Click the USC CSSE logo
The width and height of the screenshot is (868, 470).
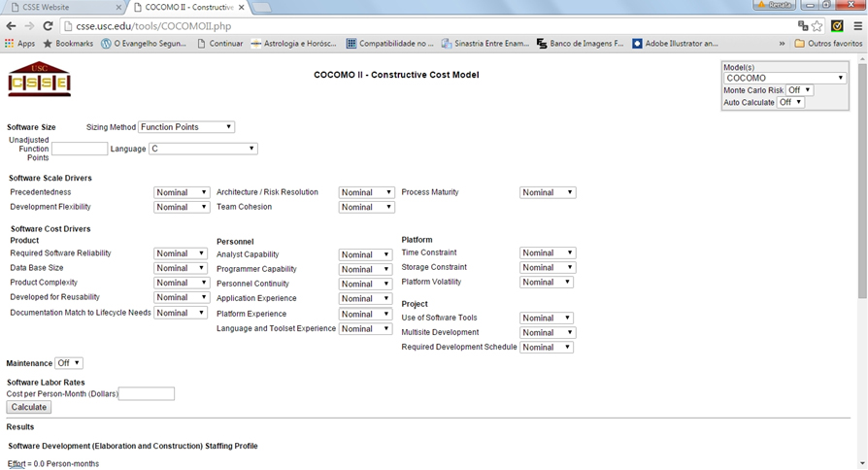(39, 81)
